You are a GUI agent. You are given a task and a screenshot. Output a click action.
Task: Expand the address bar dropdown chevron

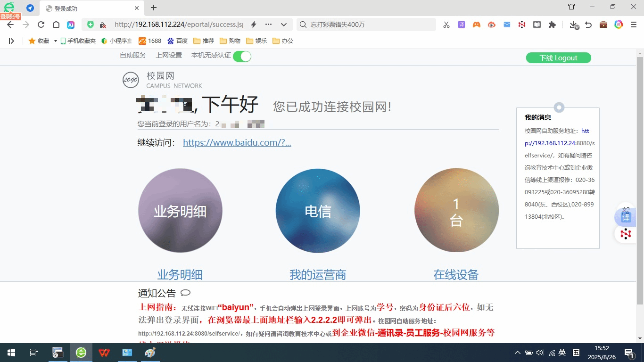click(x=284, y=25)
